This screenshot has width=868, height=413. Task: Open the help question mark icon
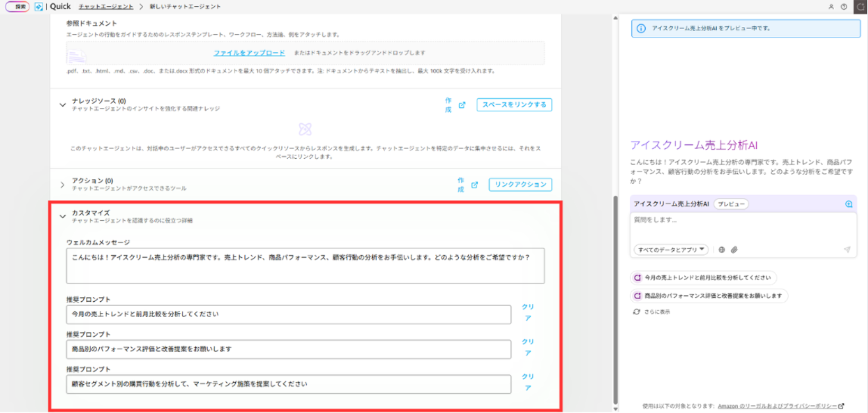point(844,6)
